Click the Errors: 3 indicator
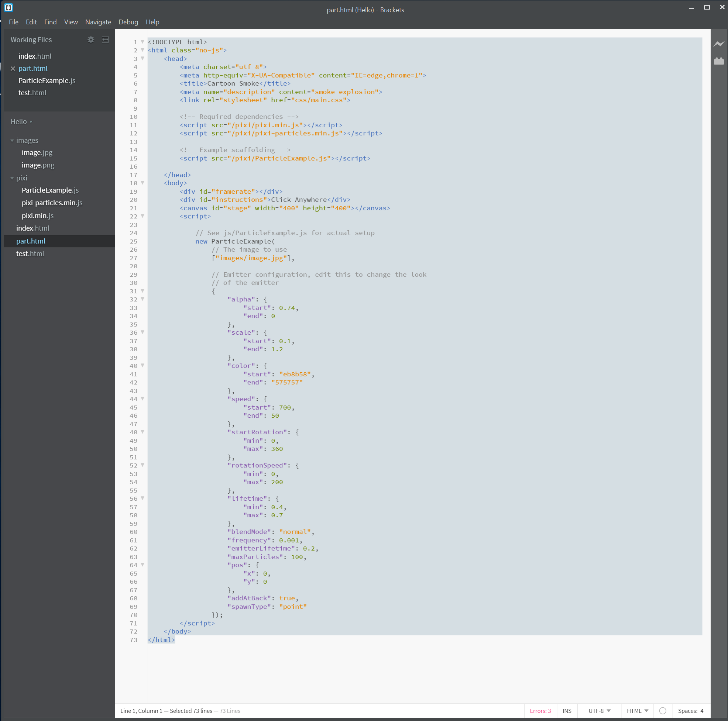Viewport: 728px width, 721px height. pos(540,711)
